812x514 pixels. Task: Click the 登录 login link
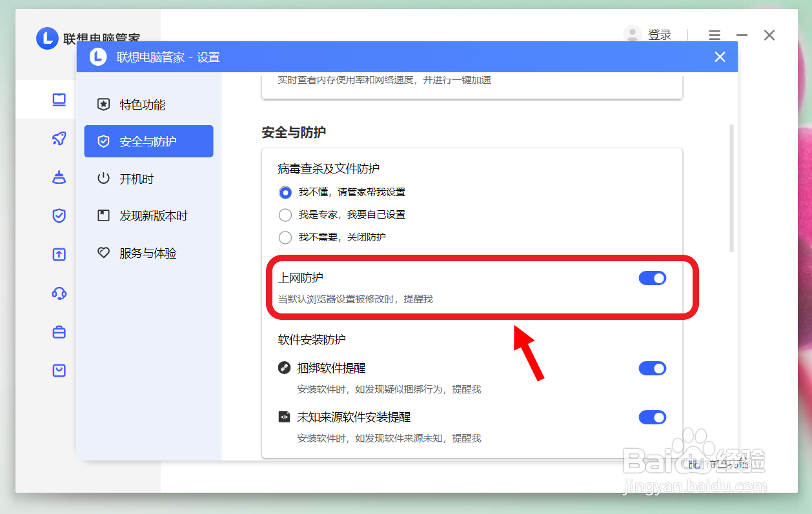[660, 35]
